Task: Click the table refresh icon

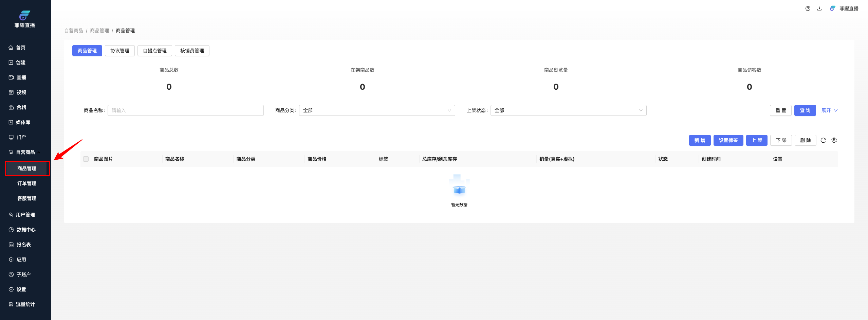Action: 823,140
